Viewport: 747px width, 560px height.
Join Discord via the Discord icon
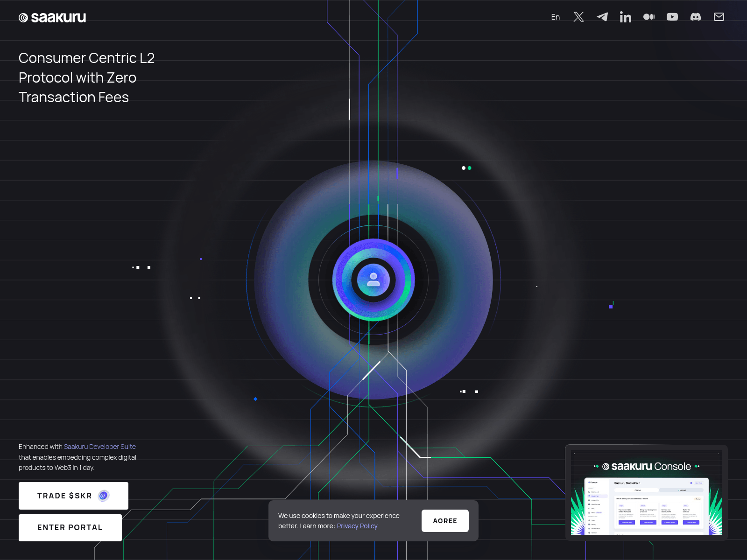point(695,17)
